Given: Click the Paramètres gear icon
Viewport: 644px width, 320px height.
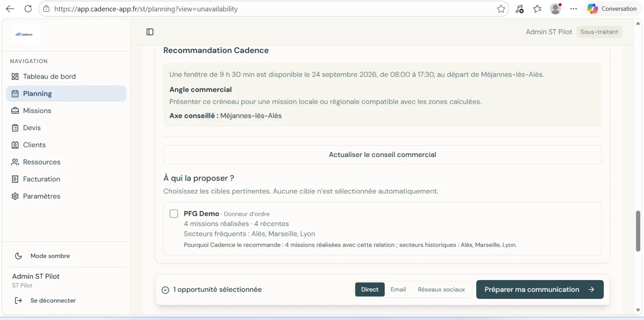Looking at the screenshot, I should (15, 196).
